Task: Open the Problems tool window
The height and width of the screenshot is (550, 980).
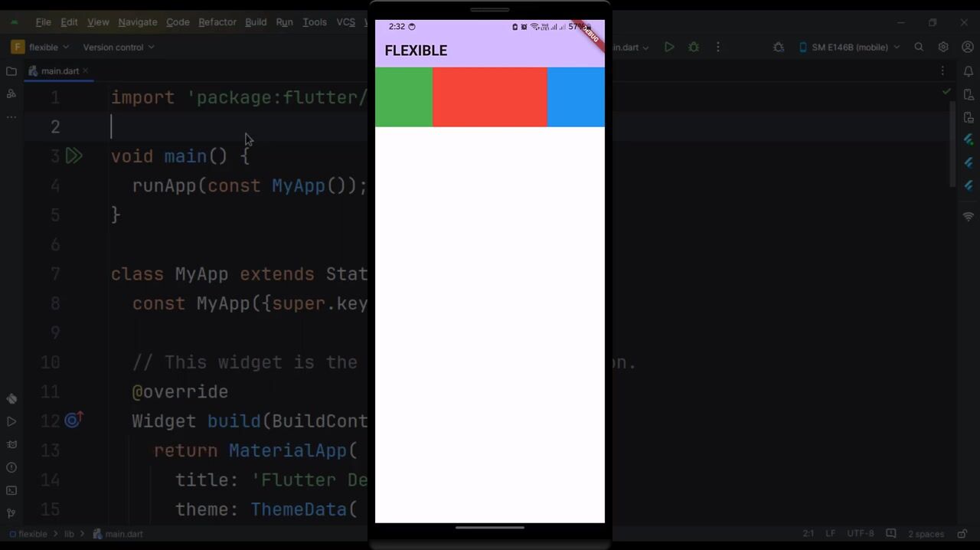Action: [x=11, y=467]
